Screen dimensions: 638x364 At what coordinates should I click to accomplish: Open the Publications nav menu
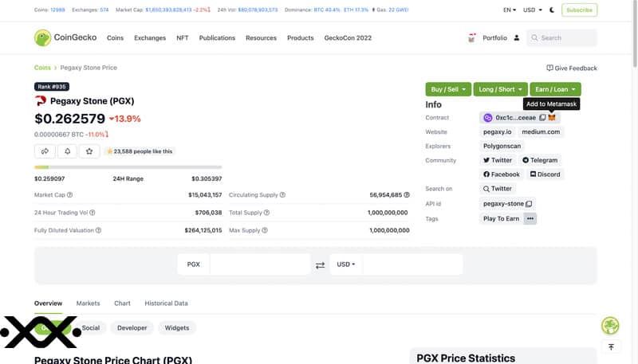click(217, 37)
